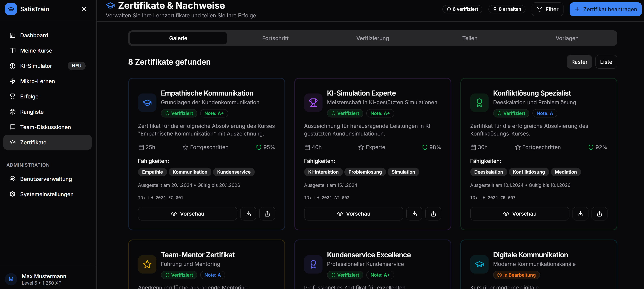Preview the KI-Simulation Experte certificate

353,214
